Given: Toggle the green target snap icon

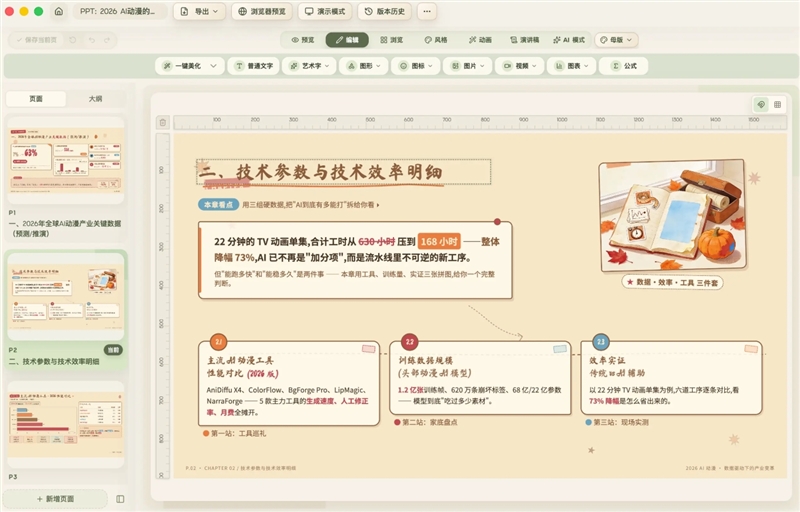Looking at the screenshot, I should pyautogui.click(x=761, y=105).
